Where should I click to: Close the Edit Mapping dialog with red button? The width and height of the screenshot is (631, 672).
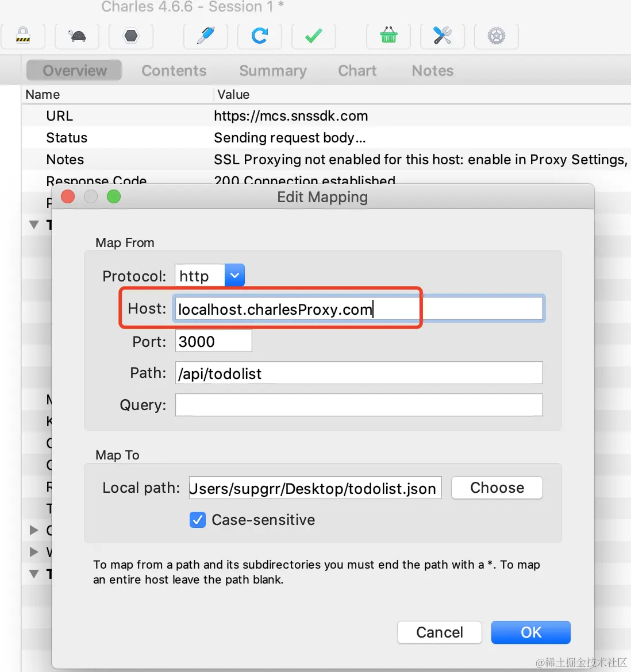point(68,196)
